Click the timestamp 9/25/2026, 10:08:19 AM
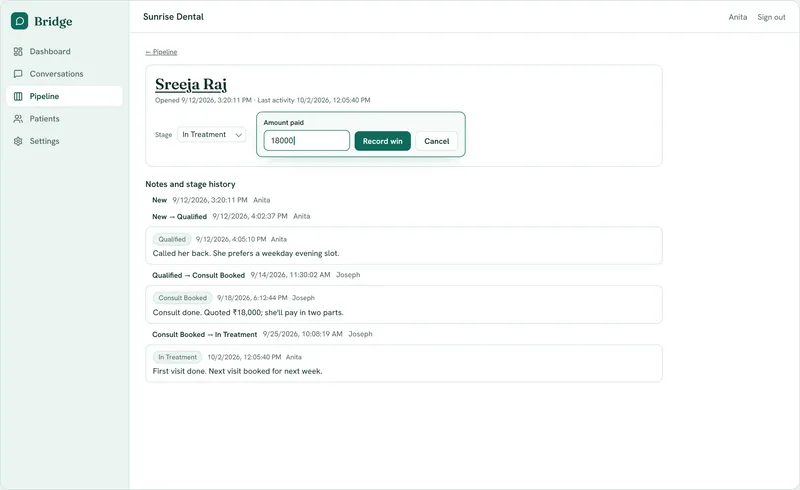The height and width of the screenshot is (490, 800). point(303,334)
